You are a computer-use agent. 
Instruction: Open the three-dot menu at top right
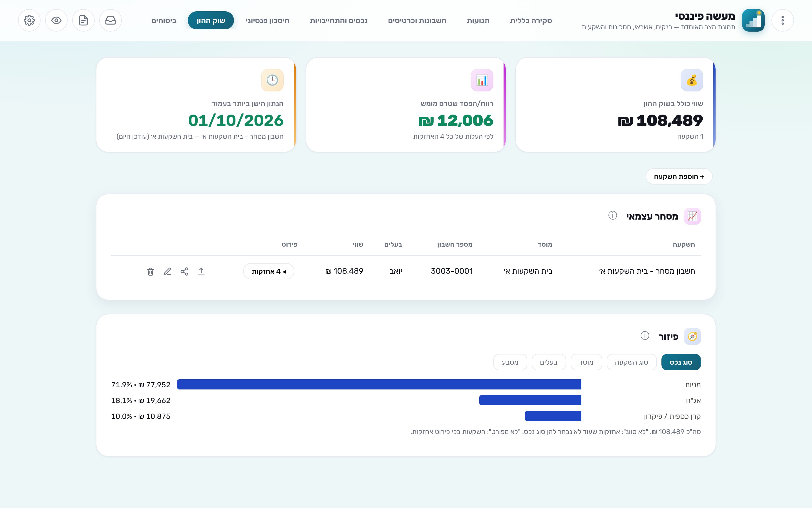(x=782, y=21)
